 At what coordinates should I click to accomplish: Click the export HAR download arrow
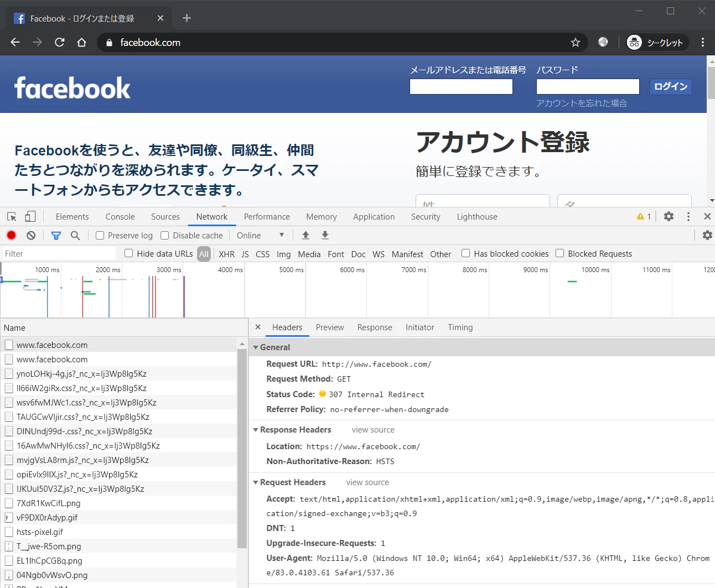click(x=325, y=235)
